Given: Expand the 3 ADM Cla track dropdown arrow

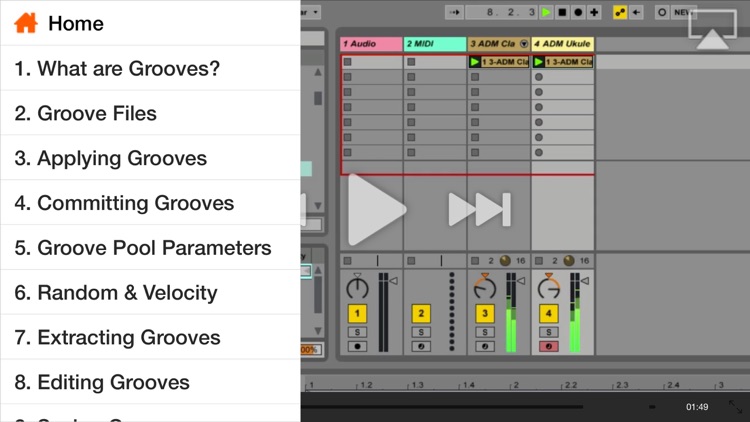Looking at the screenshot, I should [524, 44].
